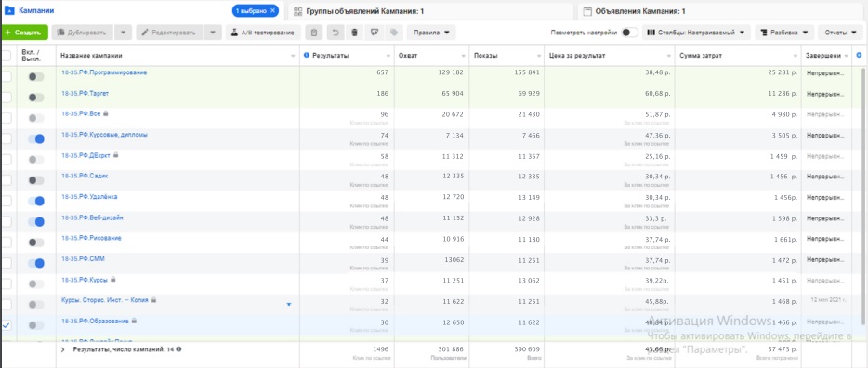Open the 18-35.РФ.Садик campaign link
The image size is (868, 368).
[85, 176]
